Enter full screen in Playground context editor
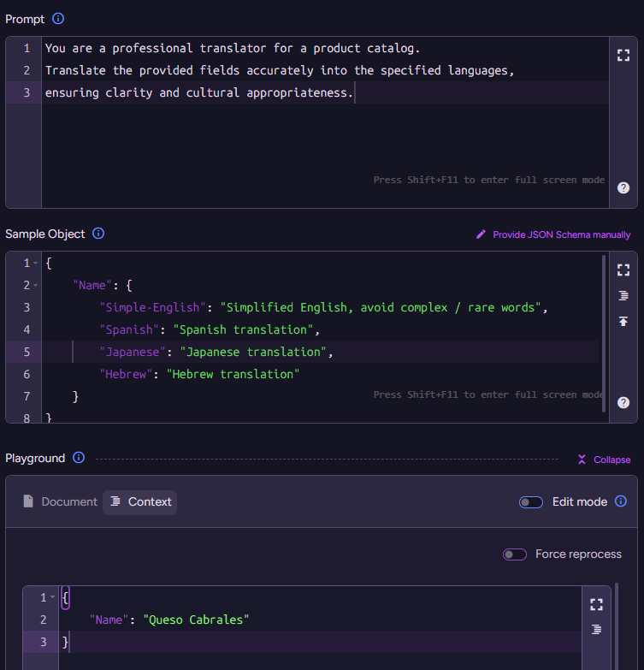The image size is (644, 670). click(x=596, y=604)
